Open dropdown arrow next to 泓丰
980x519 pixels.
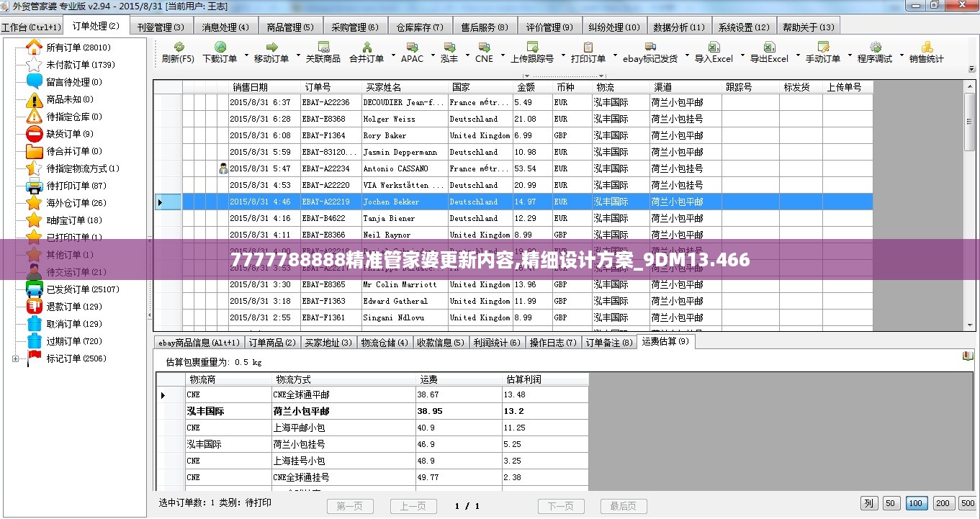(x=467, y=55)
